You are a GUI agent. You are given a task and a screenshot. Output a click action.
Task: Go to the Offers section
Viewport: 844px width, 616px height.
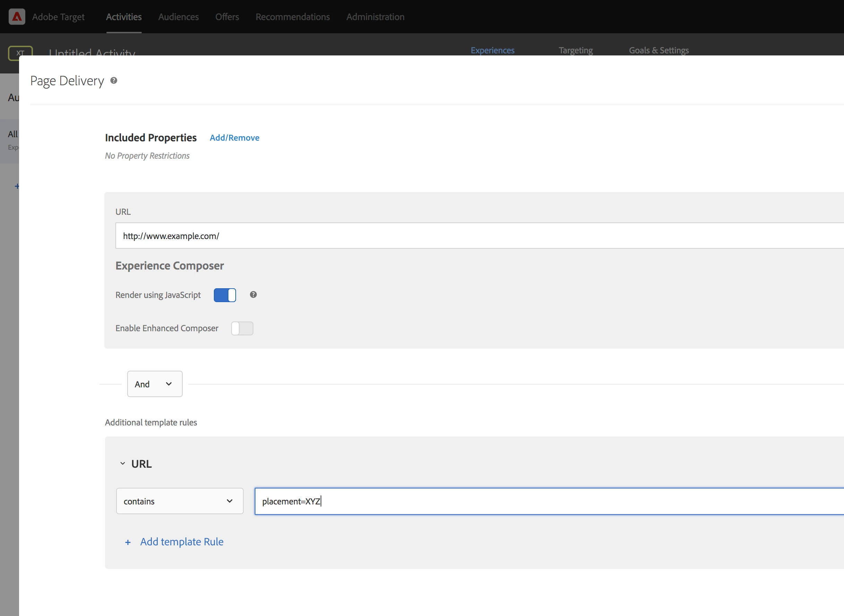[x=227, y=17]
